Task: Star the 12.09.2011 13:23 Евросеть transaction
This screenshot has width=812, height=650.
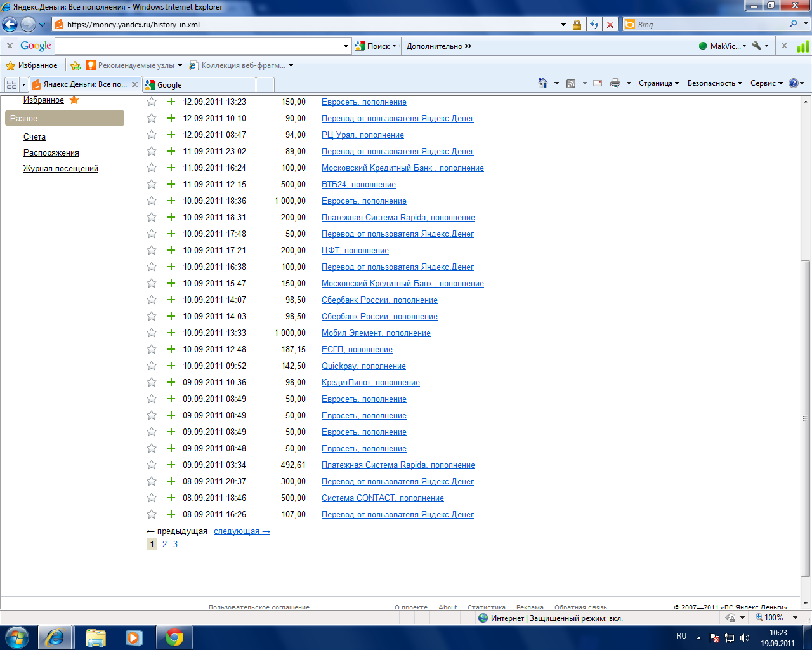Action: pos(152,102)
